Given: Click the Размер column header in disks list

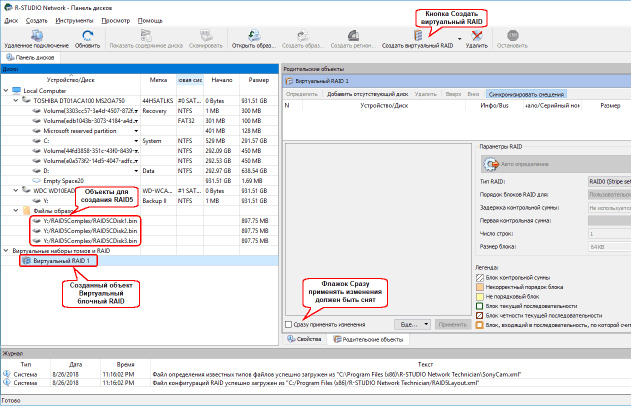Looking at the screenshot, I should coord(259,80).
